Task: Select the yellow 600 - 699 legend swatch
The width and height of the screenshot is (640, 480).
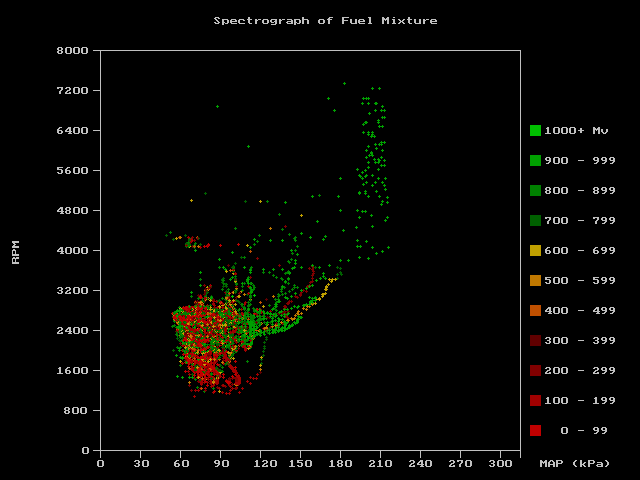Action: 535,250
